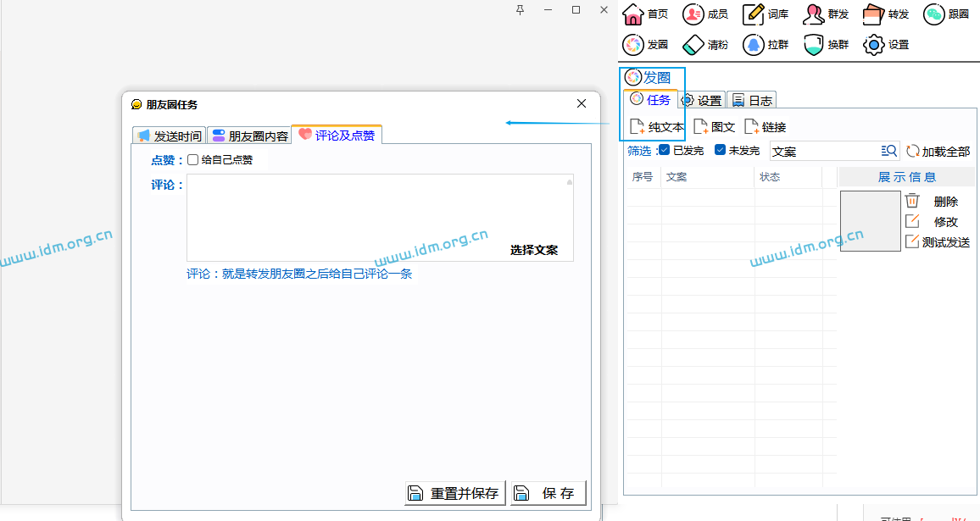The width and height of the screenshot is (980, 521).
Task: Create a 图文 image-text task
Action: [715, 127]
